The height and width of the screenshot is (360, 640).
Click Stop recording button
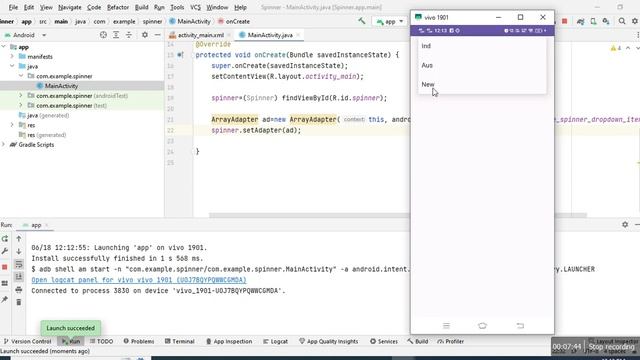(611, 347)
